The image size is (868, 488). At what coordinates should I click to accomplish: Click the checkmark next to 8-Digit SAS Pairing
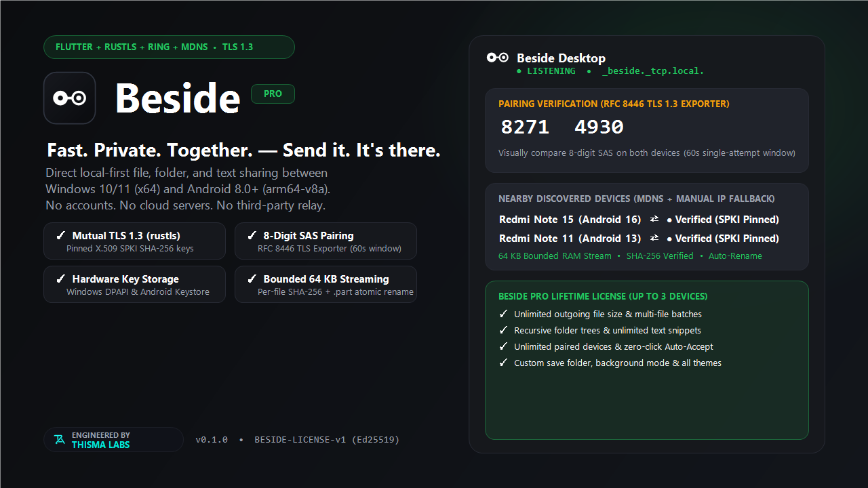252,236
